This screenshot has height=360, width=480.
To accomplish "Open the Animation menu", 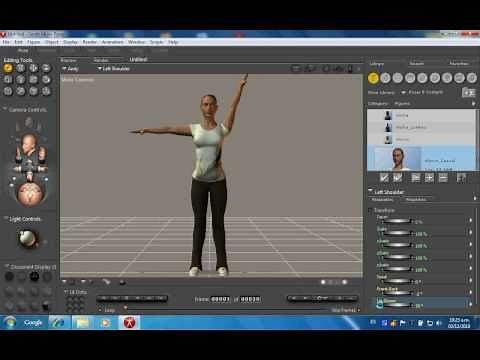I will (x=112, y=42).
